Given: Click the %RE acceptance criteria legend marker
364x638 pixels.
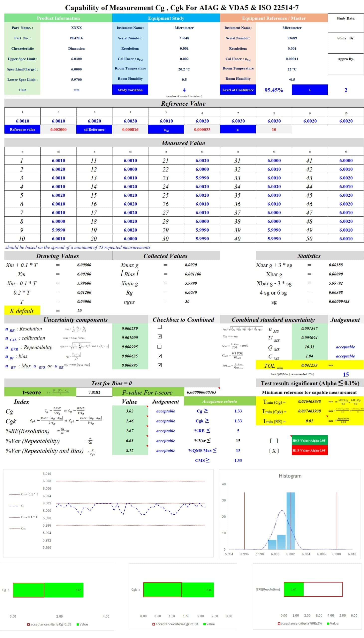Looking at the screenshot, I should (279, 623).
